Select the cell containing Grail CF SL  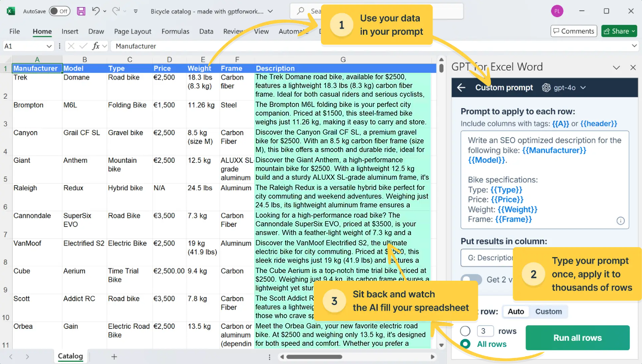point(84,142)
